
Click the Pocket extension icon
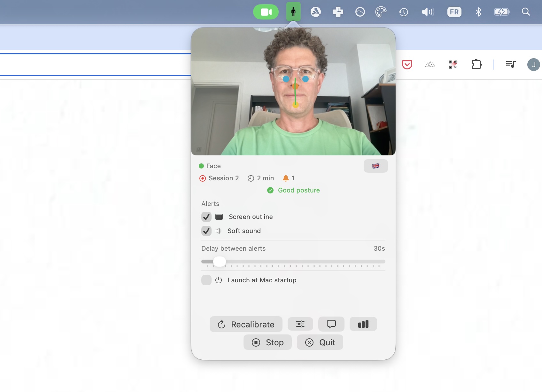[407, 65]
